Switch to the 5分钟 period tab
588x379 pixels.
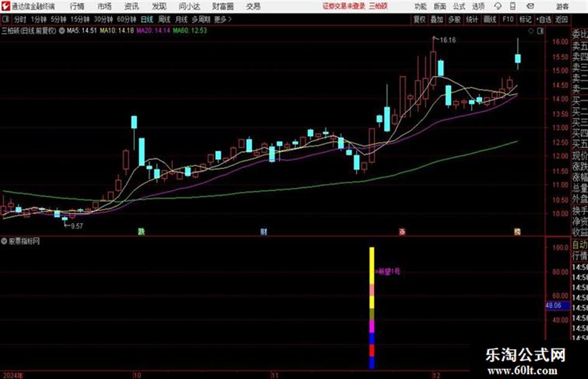(58, 19)
